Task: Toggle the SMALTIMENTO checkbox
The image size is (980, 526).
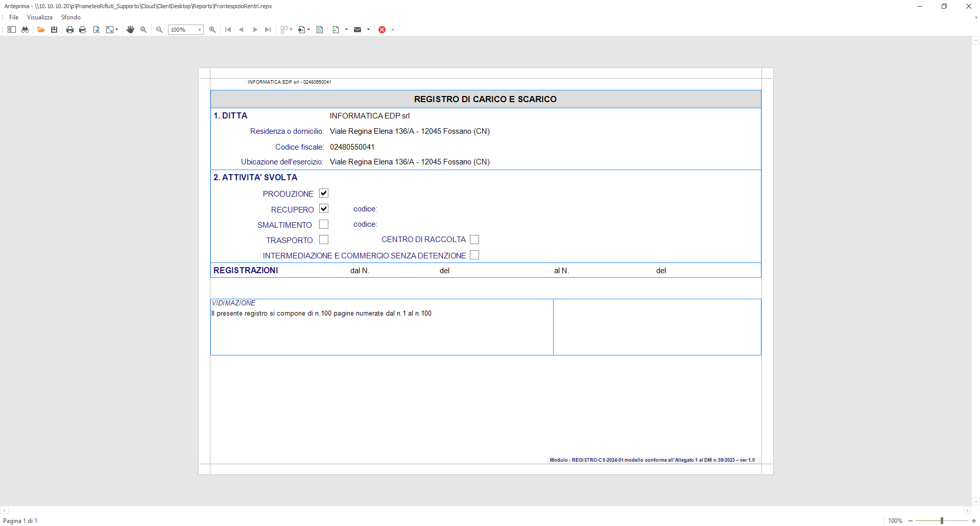Action: tap(324, 224)
